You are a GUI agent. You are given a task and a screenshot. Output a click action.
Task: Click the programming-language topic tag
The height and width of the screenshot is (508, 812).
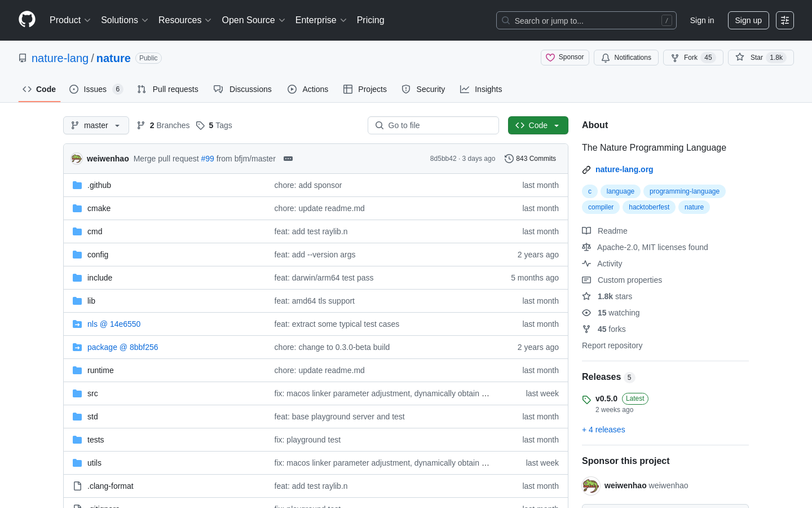pos(685,191)
